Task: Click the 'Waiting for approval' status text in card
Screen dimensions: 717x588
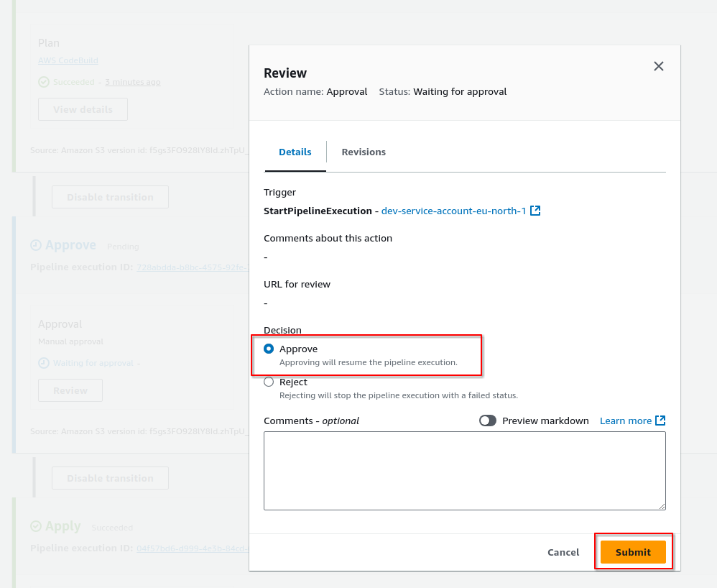Action: point(93,363)
